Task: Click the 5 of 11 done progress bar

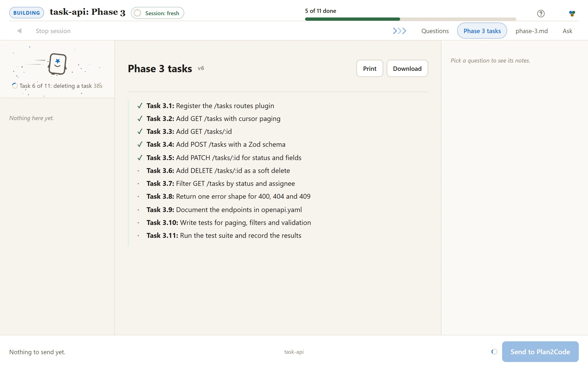Action: pyautogui.click(x=410, y=19)
